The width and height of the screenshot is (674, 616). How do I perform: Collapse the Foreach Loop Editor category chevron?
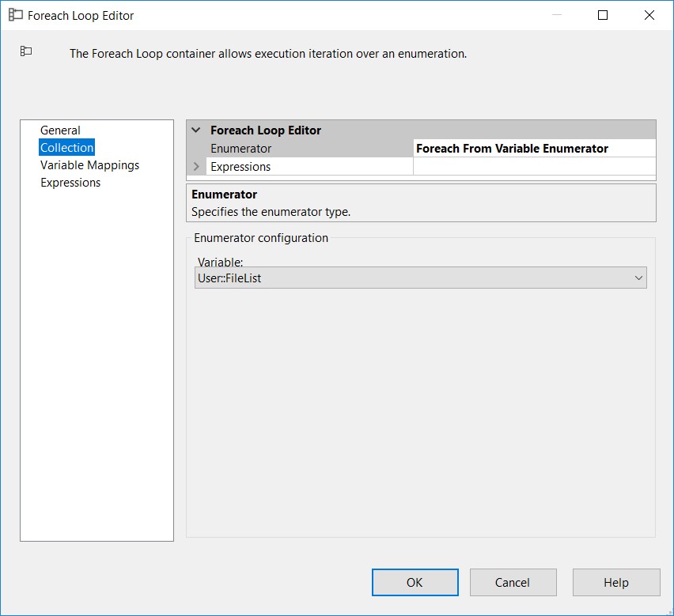pos(196,130)
